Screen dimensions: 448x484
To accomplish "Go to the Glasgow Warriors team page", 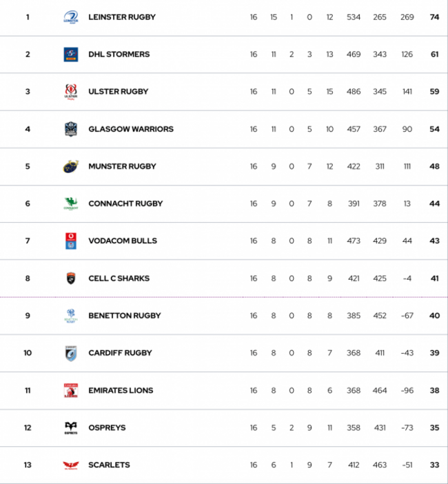I will tap(131, 129).
